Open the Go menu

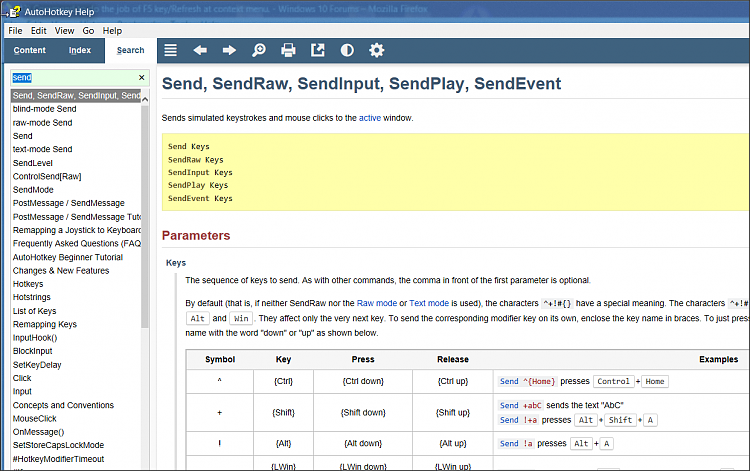click(x=88, y=31)
